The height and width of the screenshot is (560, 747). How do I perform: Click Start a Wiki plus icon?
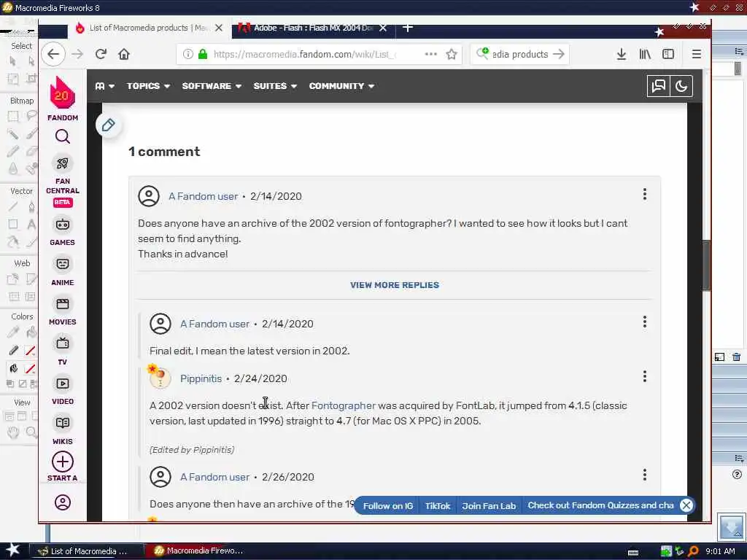coord(63,462)
